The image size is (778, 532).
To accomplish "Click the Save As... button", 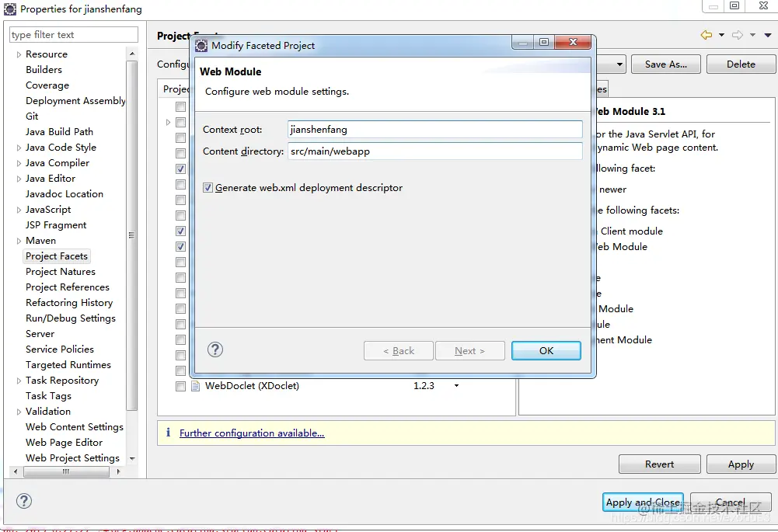I will click(x=666, y=64).
